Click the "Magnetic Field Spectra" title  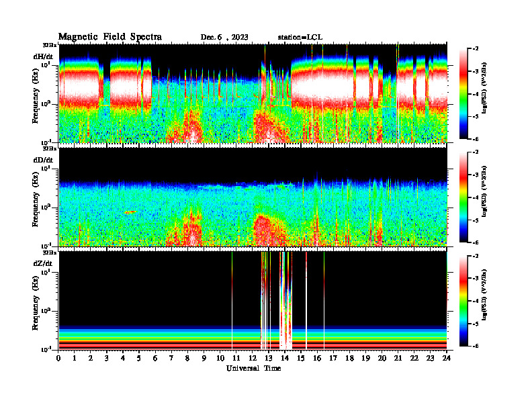(110, 37)
